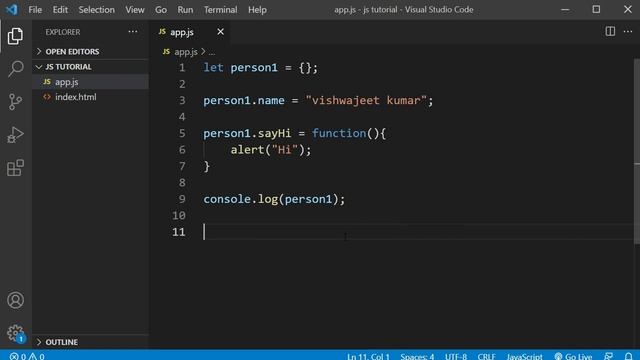Screen dimensions: 640x360
Task: Select JavaScript language mode
Action: (x=524, y=356)
